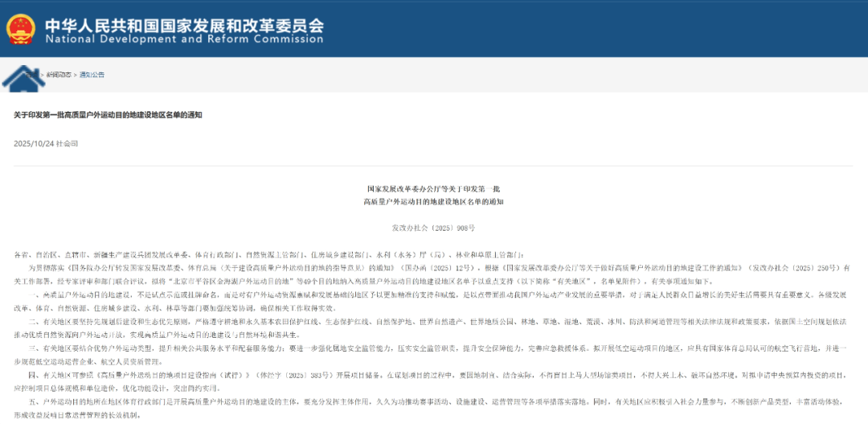Viewport: 868px width, 424px height.
Task: Click the paragraph numbered 三、
Action: pos(434,355)
